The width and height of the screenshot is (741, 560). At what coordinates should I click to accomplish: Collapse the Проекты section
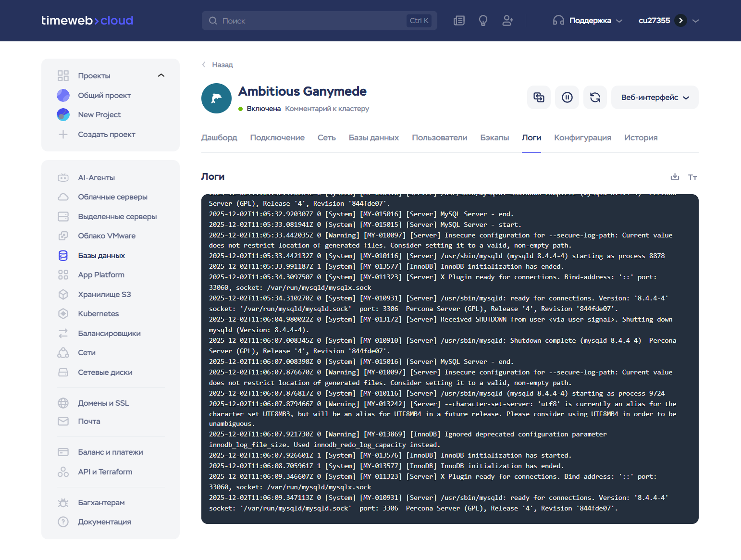coord(161,75)
